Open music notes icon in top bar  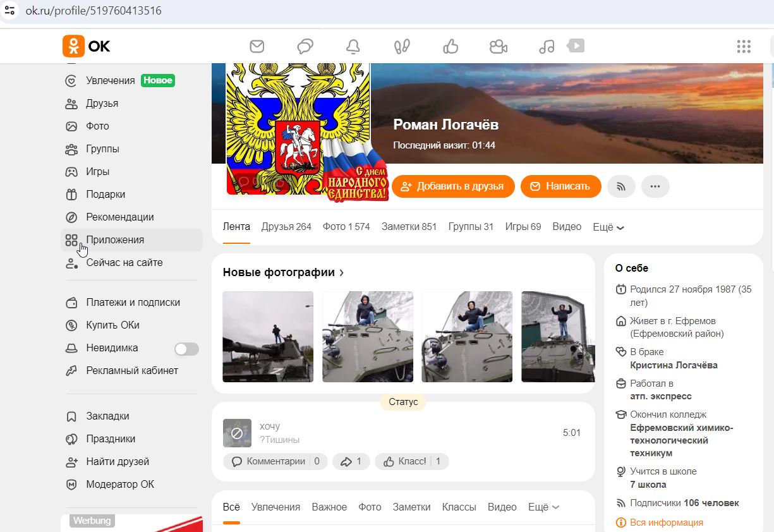(x=547, y=46)
